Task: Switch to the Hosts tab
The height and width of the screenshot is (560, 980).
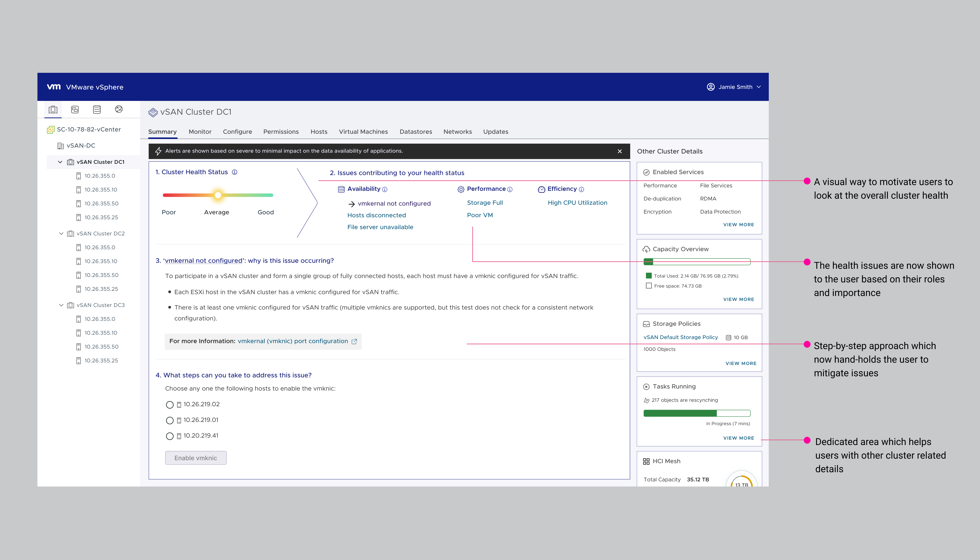Action: click(x=319, y=132)
